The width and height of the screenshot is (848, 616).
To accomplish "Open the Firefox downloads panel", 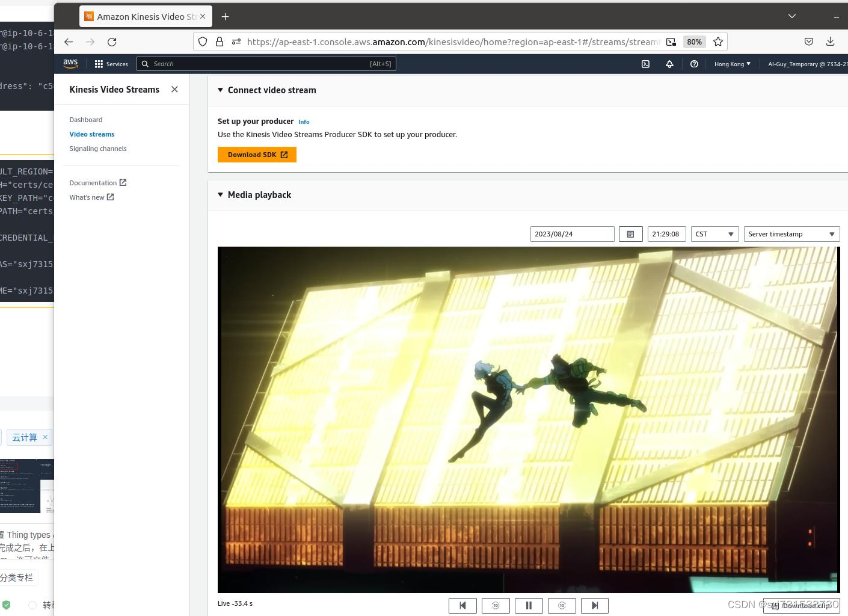I will point(831,42).
